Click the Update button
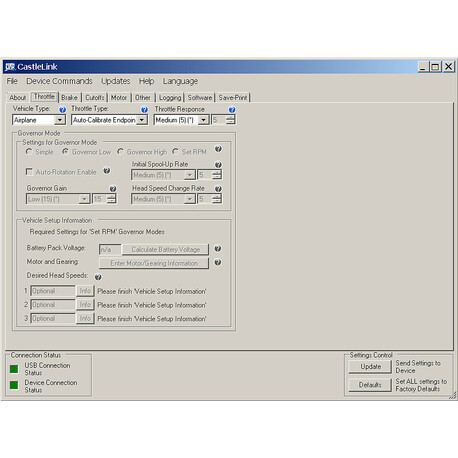Screen dimensions: 458x458 point(370,367)
